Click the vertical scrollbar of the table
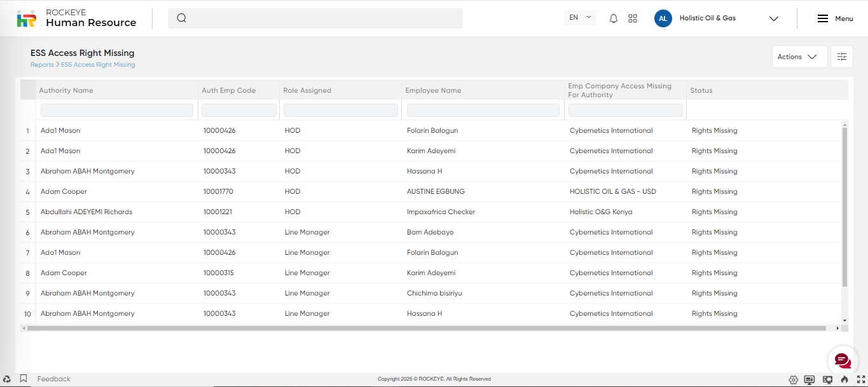868x387 pixels. (844, 207)
